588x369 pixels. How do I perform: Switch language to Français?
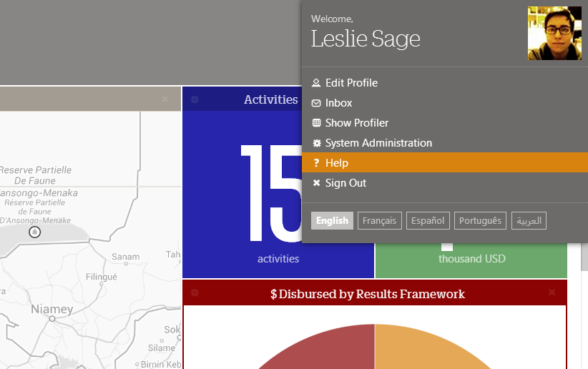pos(380,220)
